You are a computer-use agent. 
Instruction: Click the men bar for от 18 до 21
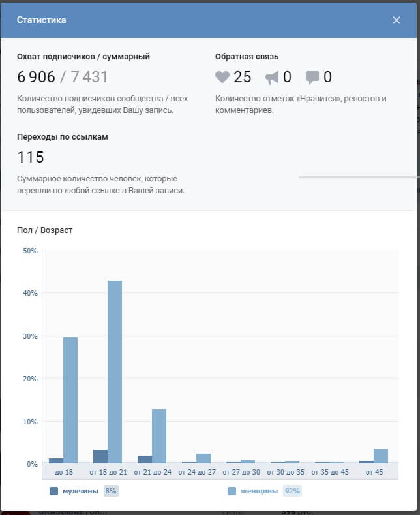tap(100, 456)
